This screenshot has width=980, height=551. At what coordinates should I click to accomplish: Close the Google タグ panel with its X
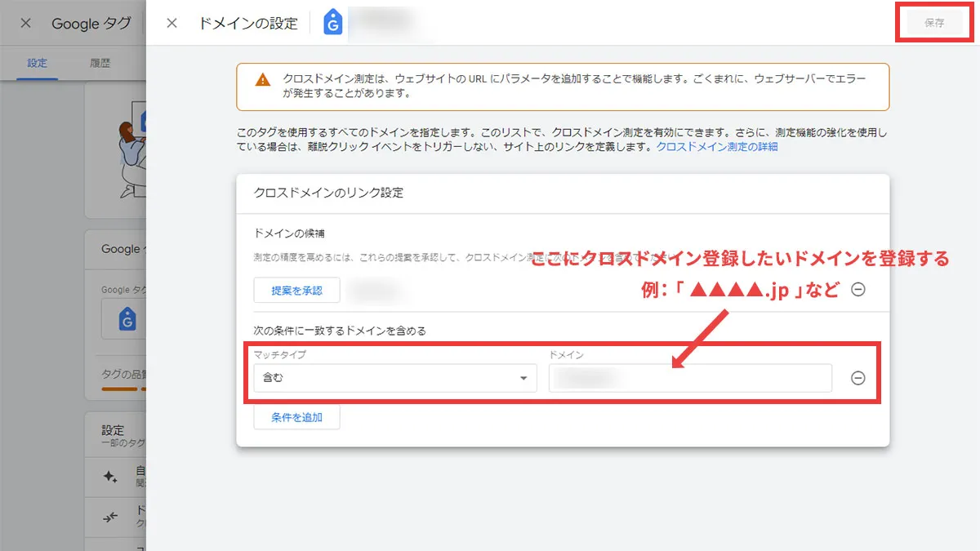click(25, 23)
